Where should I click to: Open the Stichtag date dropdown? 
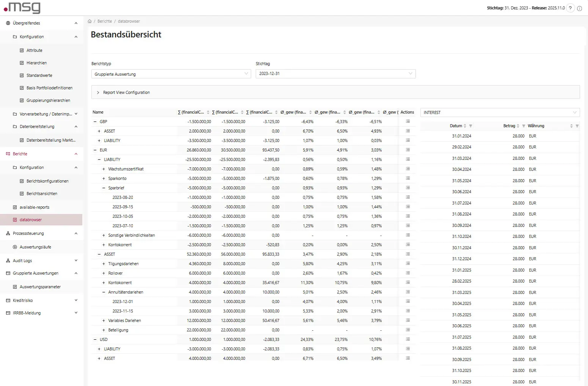click(411, 73)
